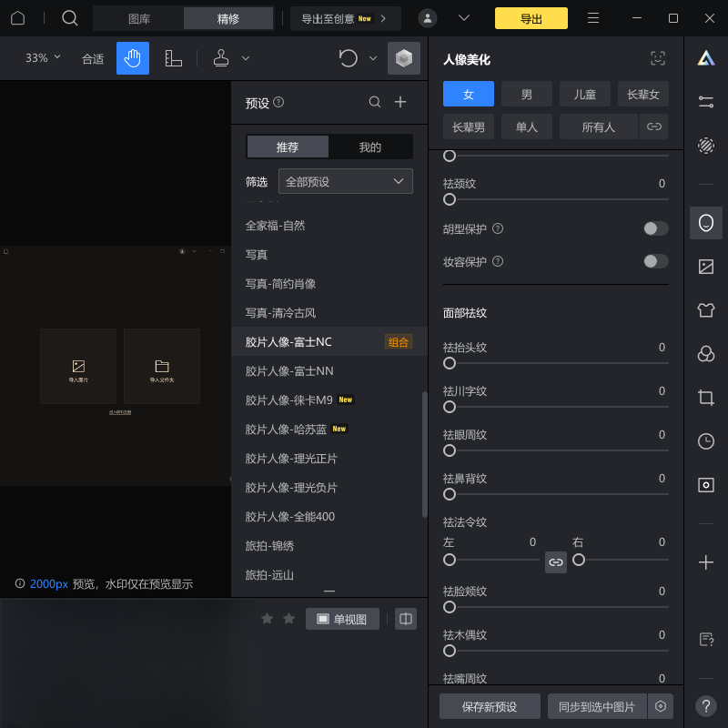The width and height of the screenshot is (728, 728).
Task: Add a new preset with plus icon
Action: coord(400,102)
